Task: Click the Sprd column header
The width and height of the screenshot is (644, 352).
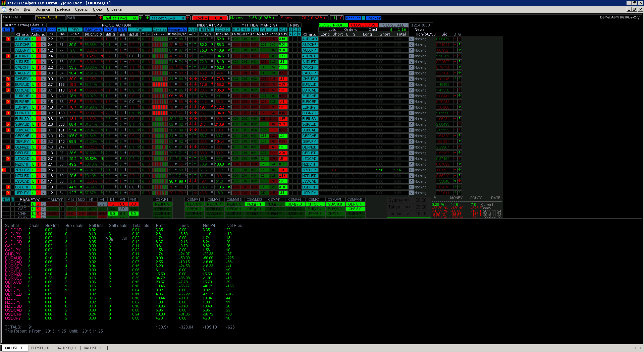Action: [x=51, y=30]
